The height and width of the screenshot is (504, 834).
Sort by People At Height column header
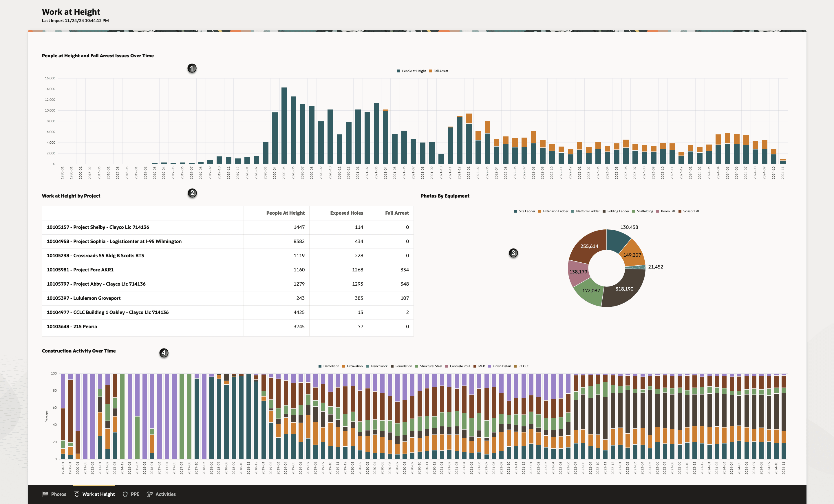pyautogui.click(x=285, y=213)
